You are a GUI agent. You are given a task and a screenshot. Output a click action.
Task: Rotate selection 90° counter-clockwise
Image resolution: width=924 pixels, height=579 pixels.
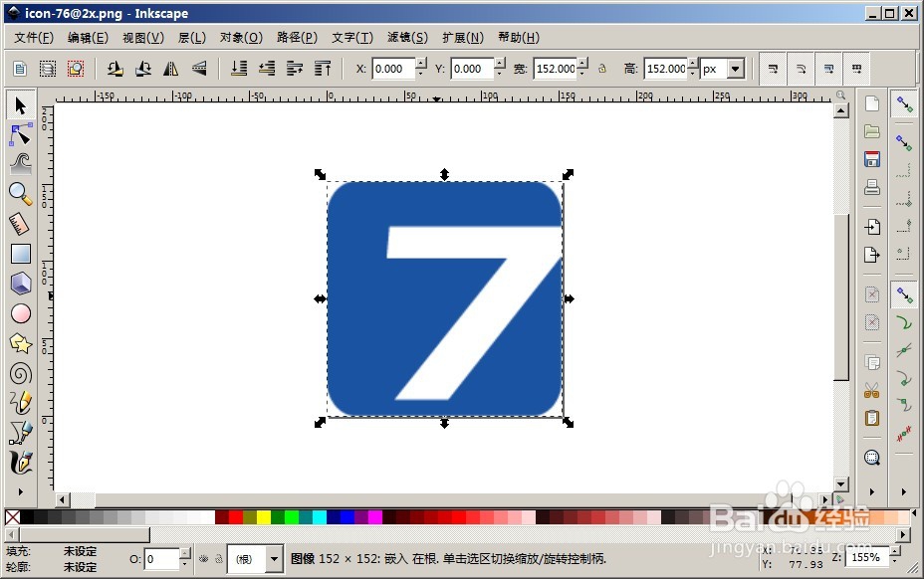point(115,69)
